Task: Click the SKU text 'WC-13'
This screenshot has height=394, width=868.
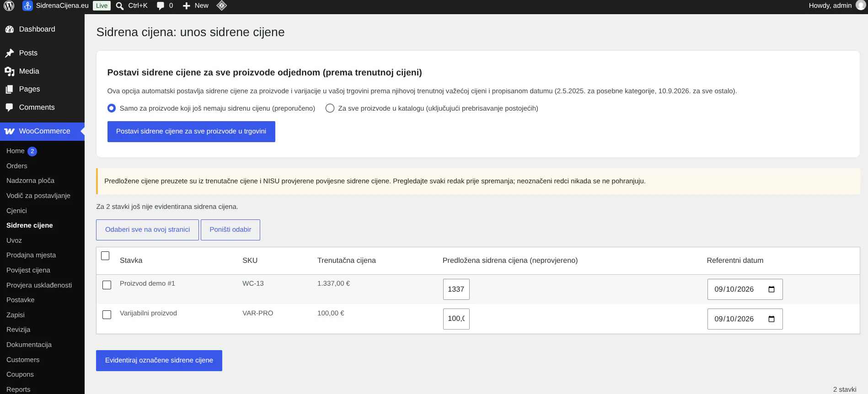Action: pyautogui.click(x=253, y=283)
